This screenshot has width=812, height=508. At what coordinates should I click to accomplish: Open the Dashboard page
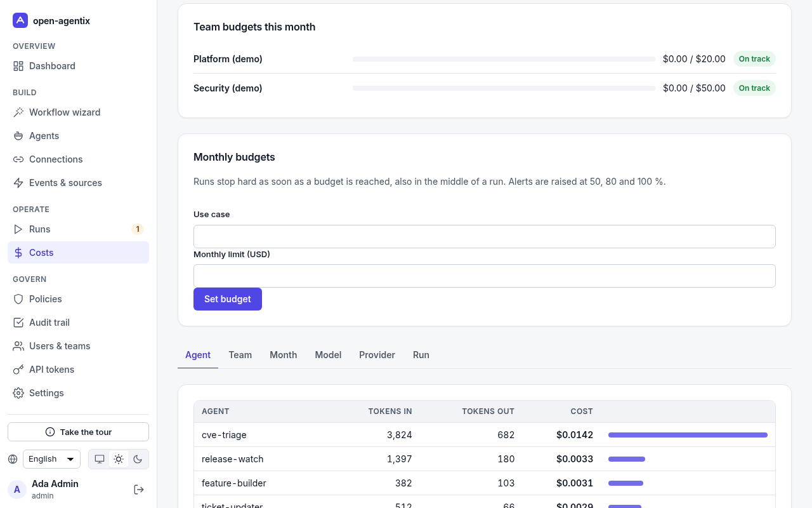78,66
